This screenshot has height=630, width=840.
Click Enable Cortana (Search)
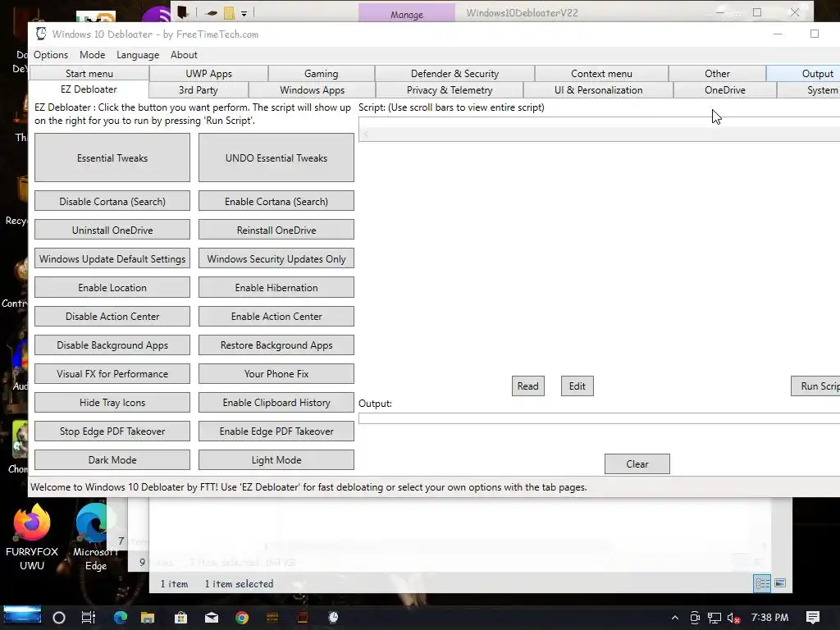pyautogui.click(x=276, y=201)
